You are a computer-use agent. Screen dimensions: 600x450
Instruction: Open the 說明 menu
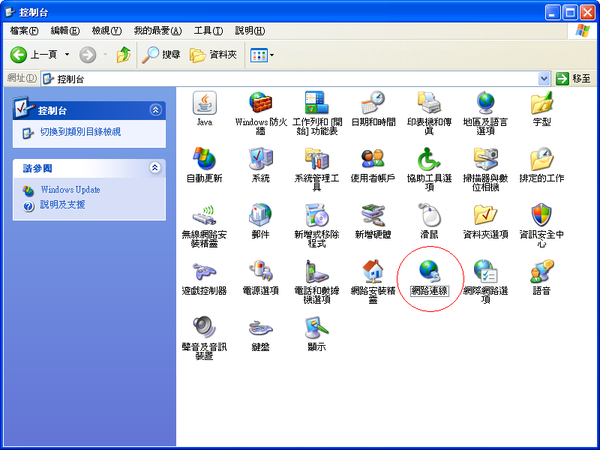pos(250,31)
